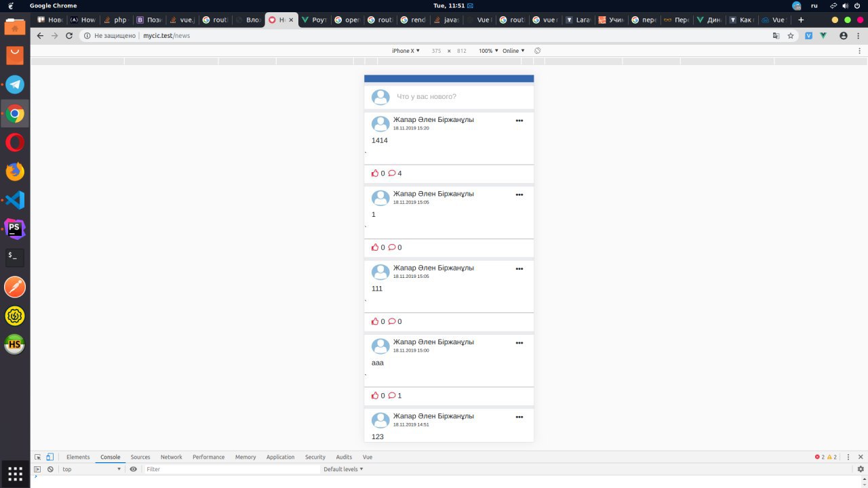This screenshot has height=488, width=868.
Task: Open the Application tab in DevTools
Action: tap(281, 457)
